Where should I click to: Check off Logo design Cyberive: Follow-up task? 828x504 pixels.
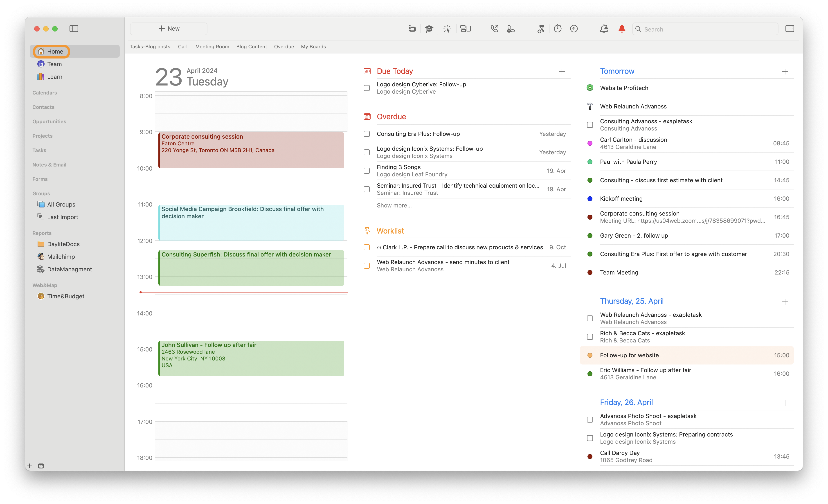367,88
